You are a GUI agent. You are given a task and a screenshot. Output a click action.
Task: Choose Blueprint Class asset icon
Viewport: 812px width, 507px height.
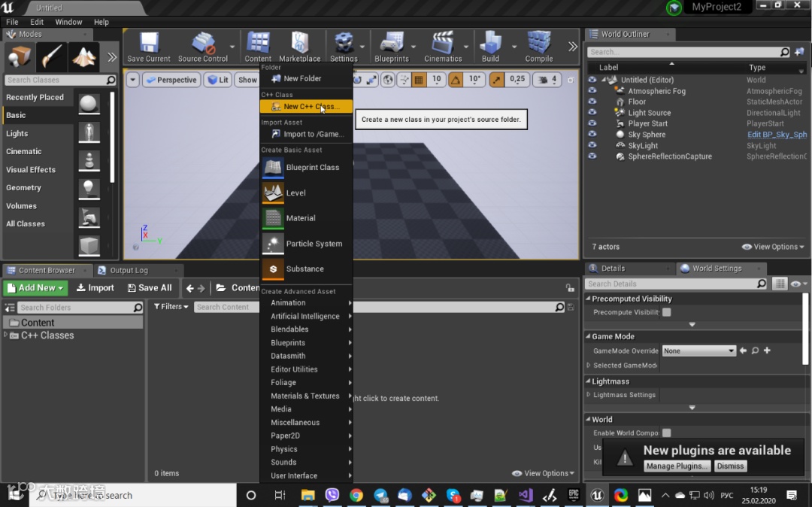pos(273,168)
